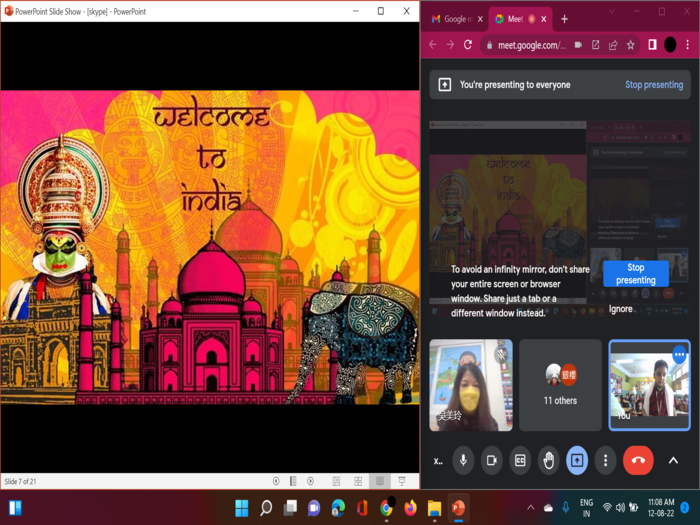Screen dimensions: 700x525
Task: Launch Microsoft Edge from the taskbar
Action: point(338,508)
